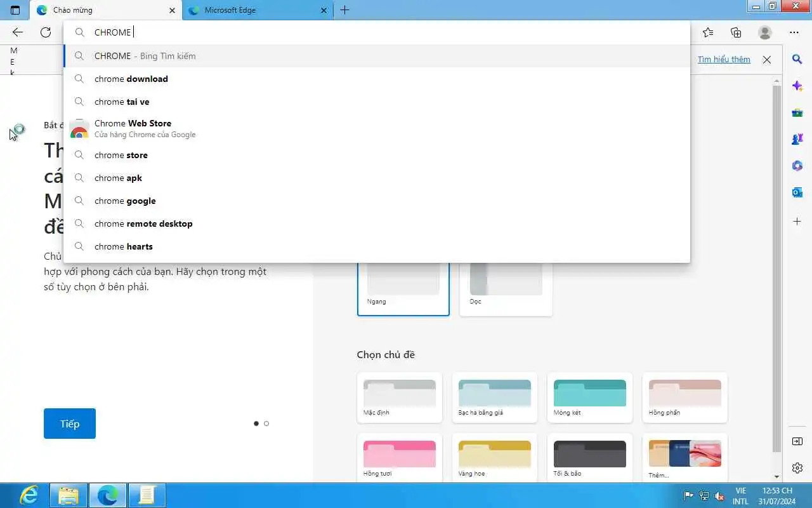
Task: Open the notepad icon in taskbar
Action: 147,495
